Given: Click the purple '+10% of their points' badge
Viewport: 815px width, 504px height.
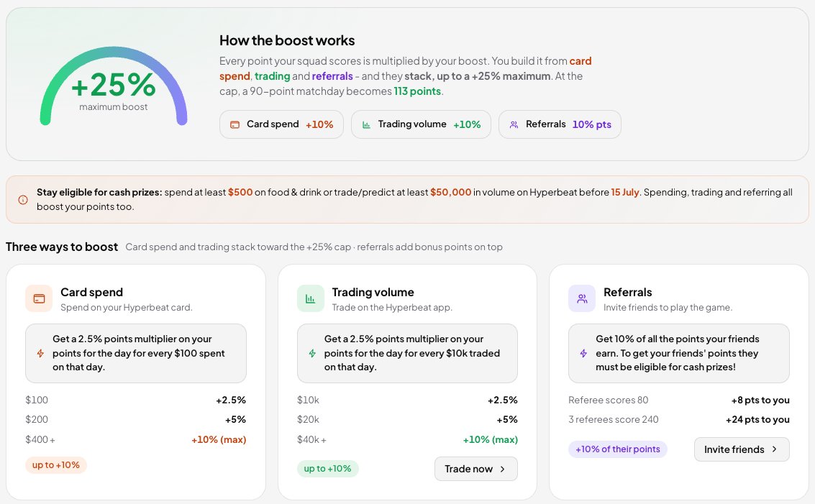Looking at the screenshot, I should [x=617, y=449].
